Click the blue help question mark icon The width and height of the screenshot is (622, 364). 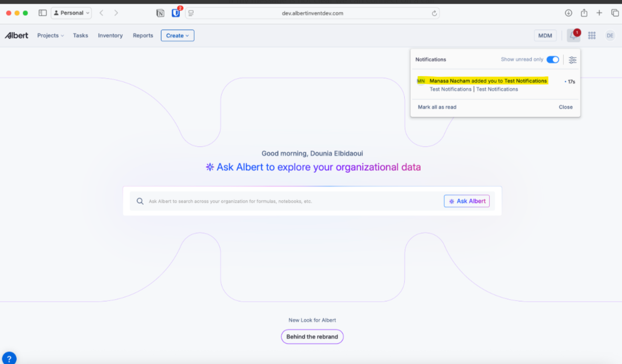click(8, 359)
